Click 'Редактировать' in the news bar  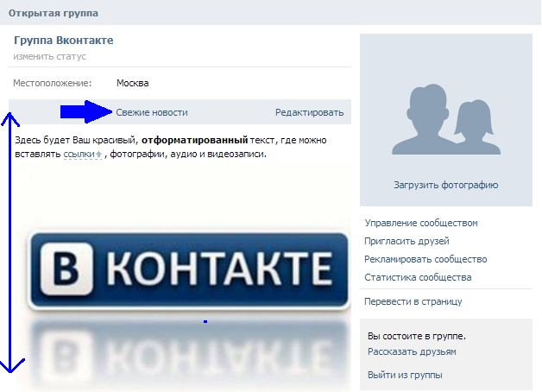(x=309, y=112)
